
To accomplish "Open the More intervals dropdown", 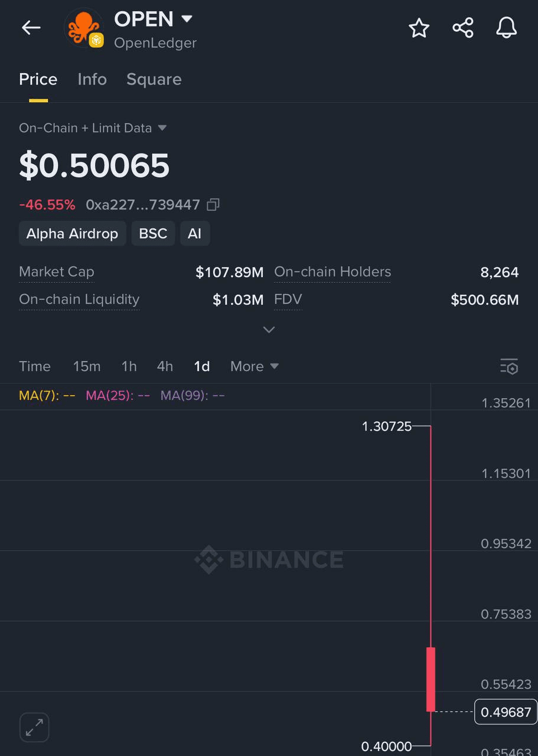I will 255,366.
